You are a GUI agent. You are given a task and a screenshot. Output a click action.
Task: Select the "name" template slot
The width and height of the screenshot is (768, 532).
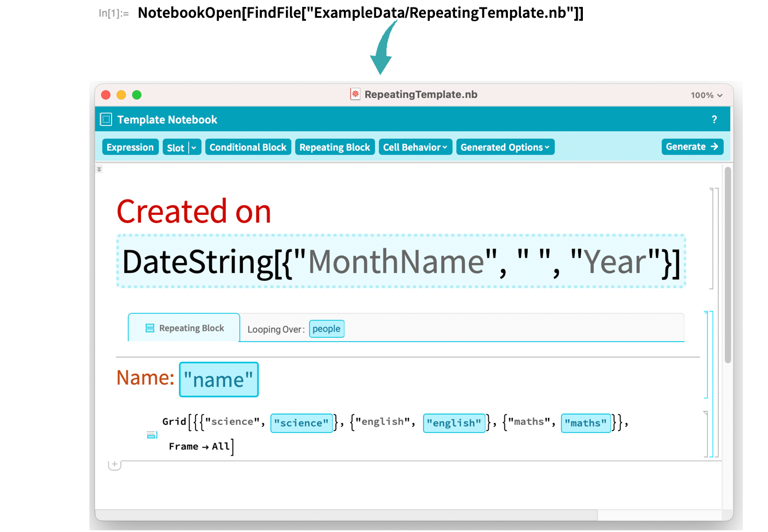(218, 380)
